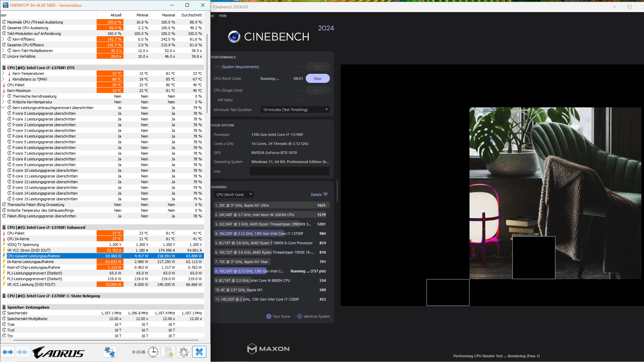Click the collapse-layout inward arrows button in HWiNFO

click(x=22, y=352)
